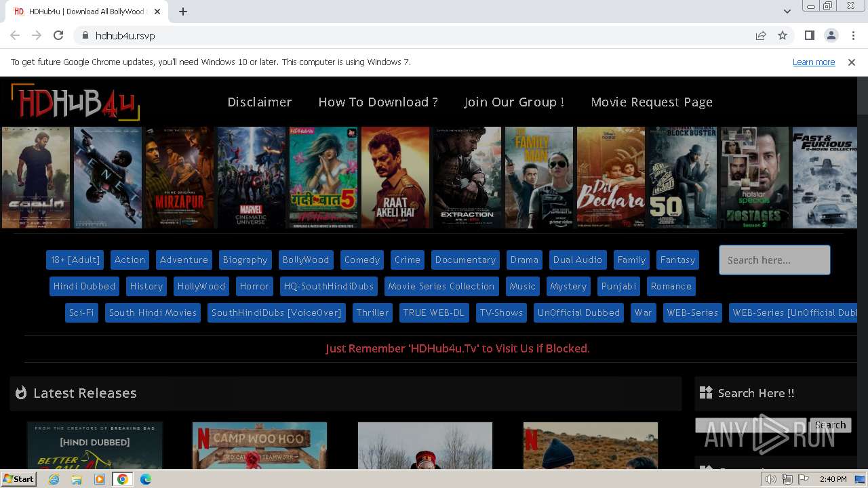The width and height of the screenshot is (868, 488).
Task: Open Windows Media Player taskbar icon
Action: (x=100, y=479)
